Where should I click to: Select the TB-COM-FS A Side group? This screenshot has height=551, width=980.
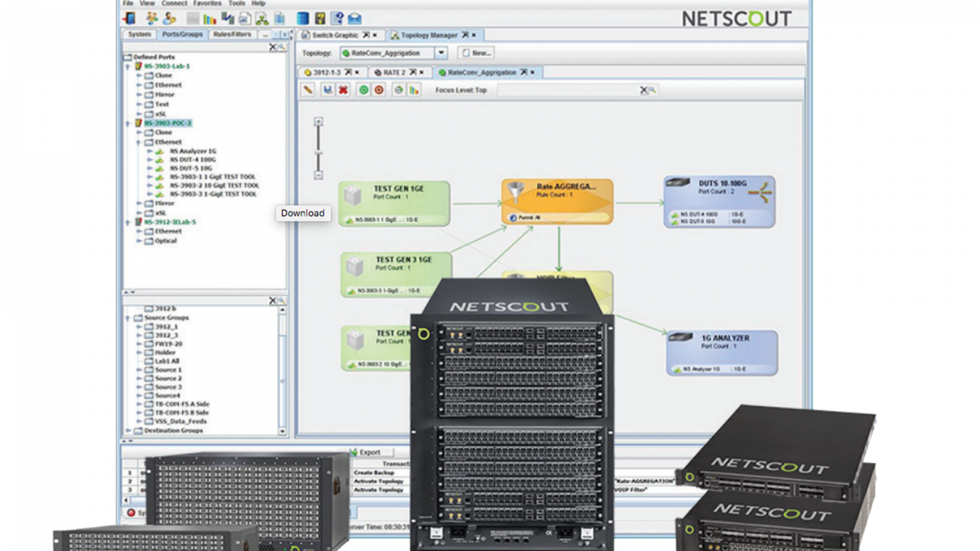pyautogui.click(x=181, y=404)
